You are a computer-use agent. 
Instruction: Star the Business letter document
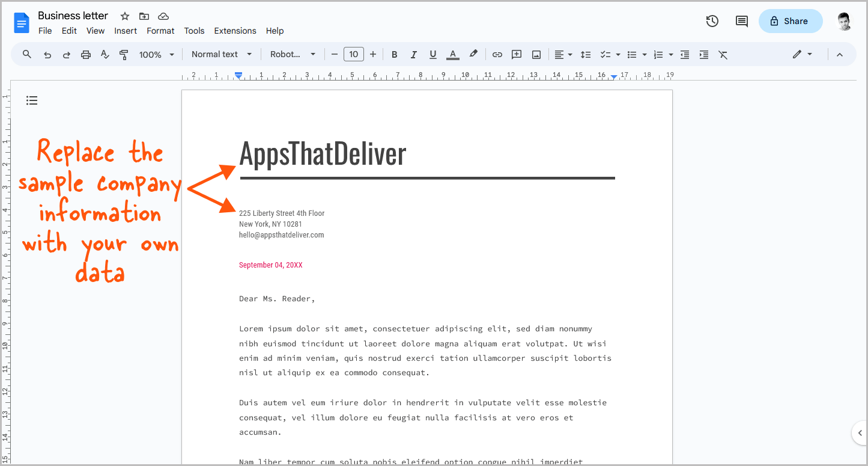(124, 16)
